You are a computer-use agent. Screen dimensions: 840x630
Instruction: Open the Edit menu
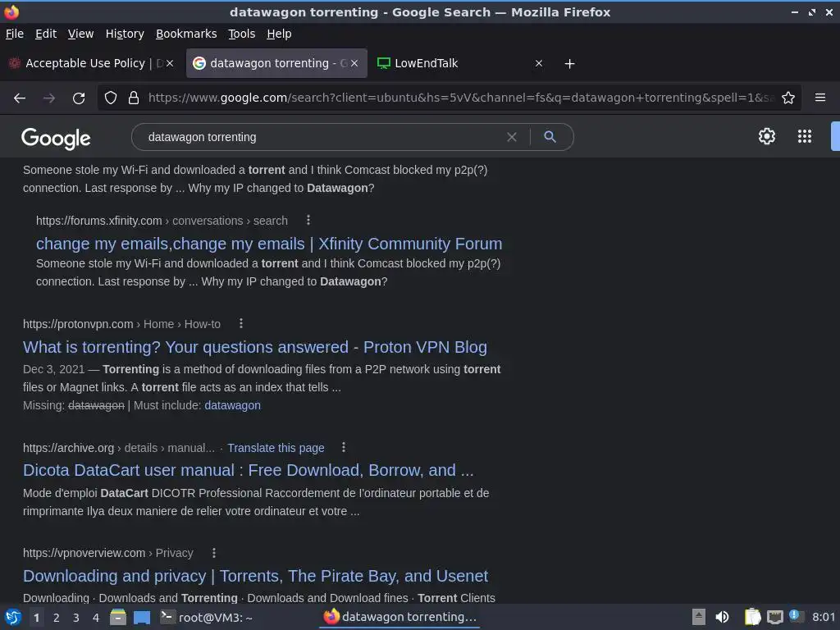pos(46,34)
